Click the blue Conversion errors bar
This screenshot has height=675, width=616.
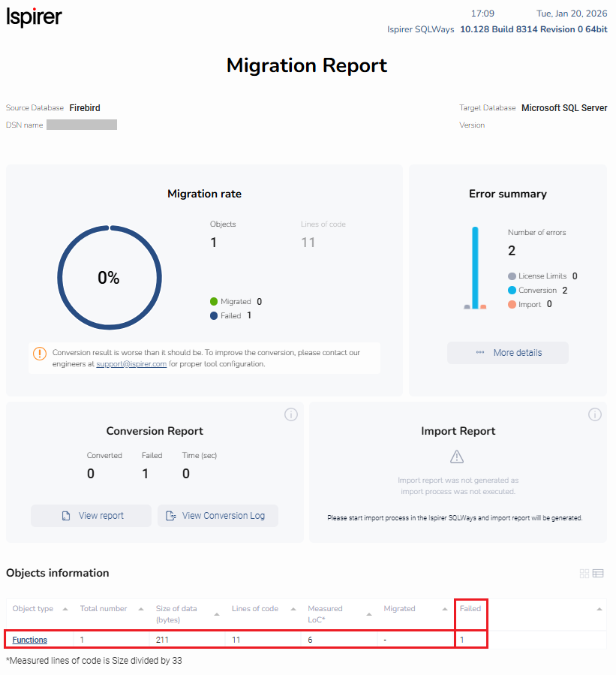[x=475, y=267]
